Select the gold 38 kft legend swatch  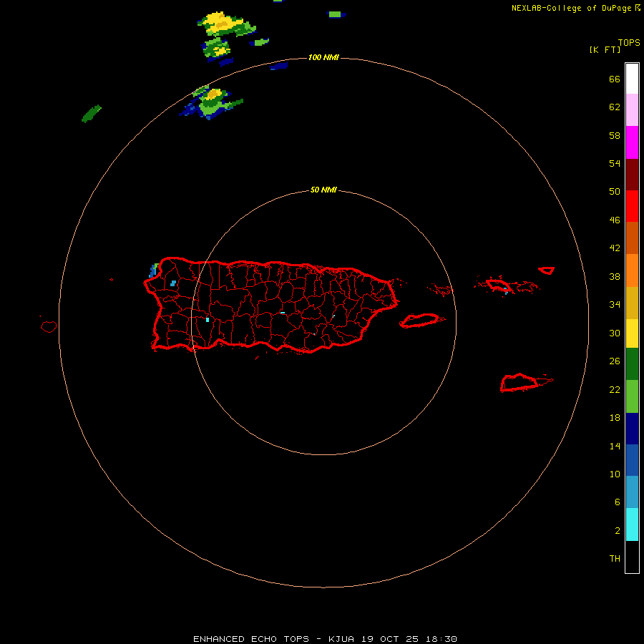tap(632, 302)
